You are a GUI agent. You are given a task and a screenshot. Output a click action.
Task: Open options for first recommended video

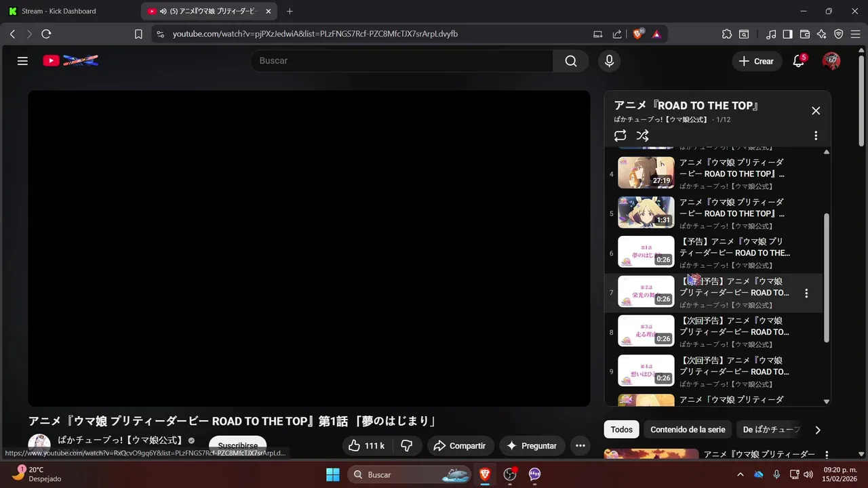coord(827,455)
